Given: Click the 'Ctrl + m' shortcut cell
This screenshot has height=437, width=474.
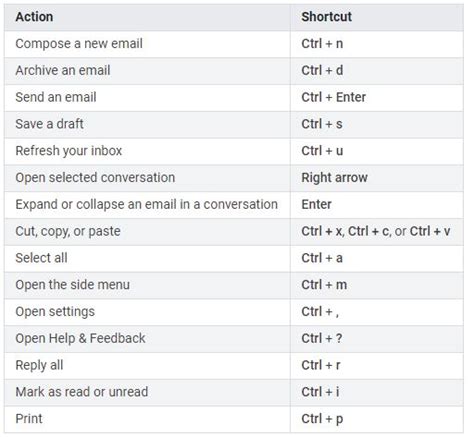Looking at the screenshot, I should pyautogui.click(x=377, y=285).
